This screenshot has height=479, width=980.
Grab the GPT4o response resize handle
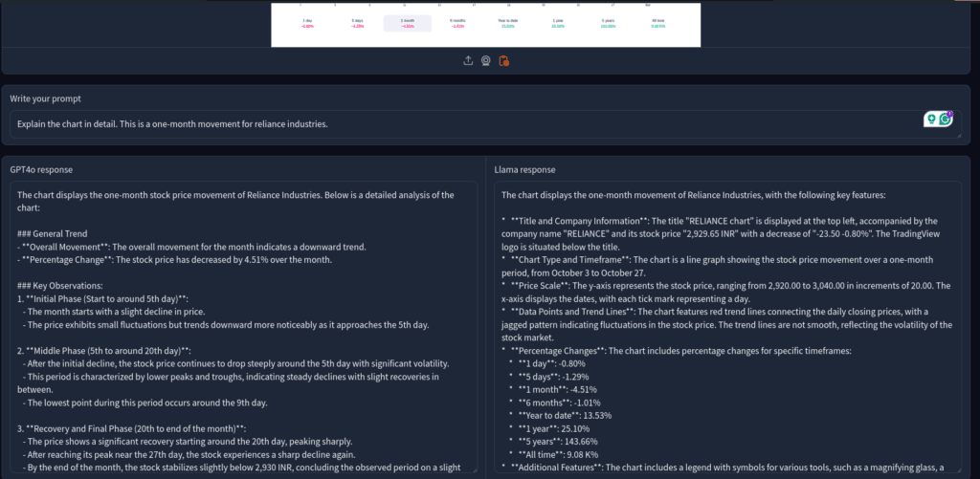[474, 469]
